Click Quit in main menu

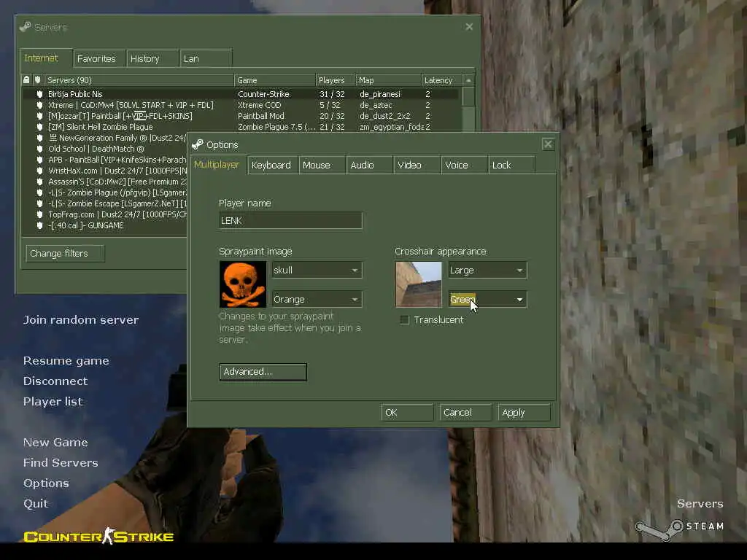tap(36, 504)
